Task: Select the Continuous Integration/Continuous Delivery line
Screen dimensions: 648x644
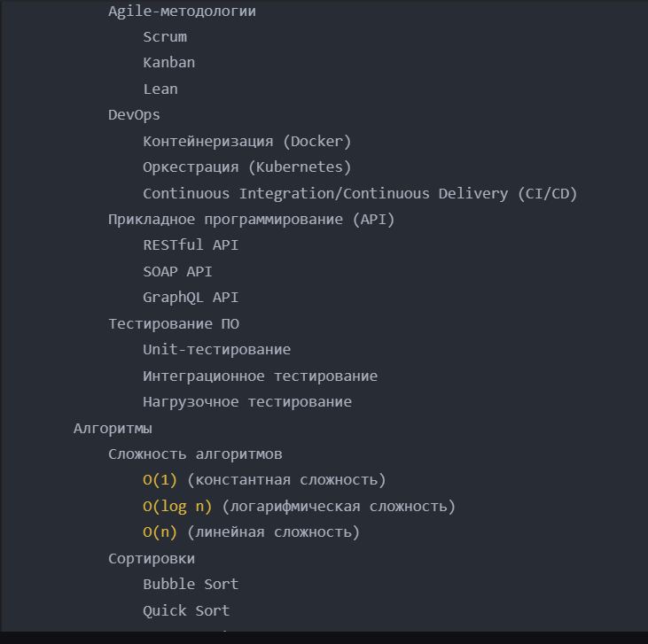Action: click(x=360, y=193)
